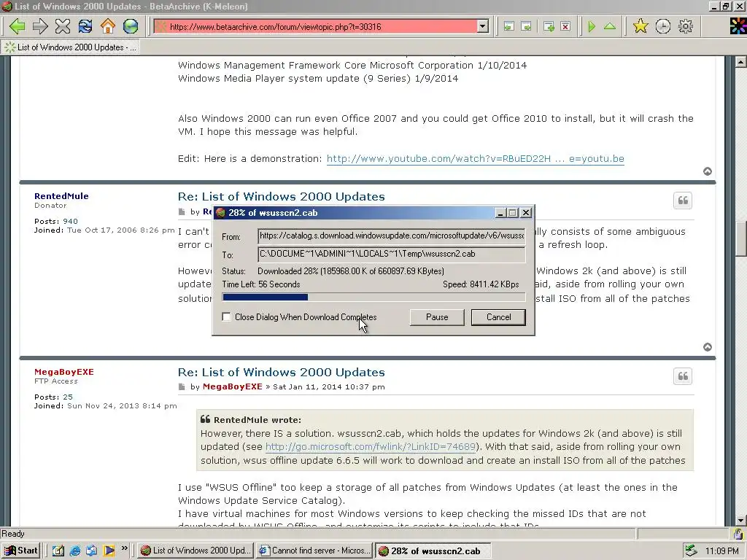
Task: Close the current tab with the red X icon
Action: click(x=565, y=27)
